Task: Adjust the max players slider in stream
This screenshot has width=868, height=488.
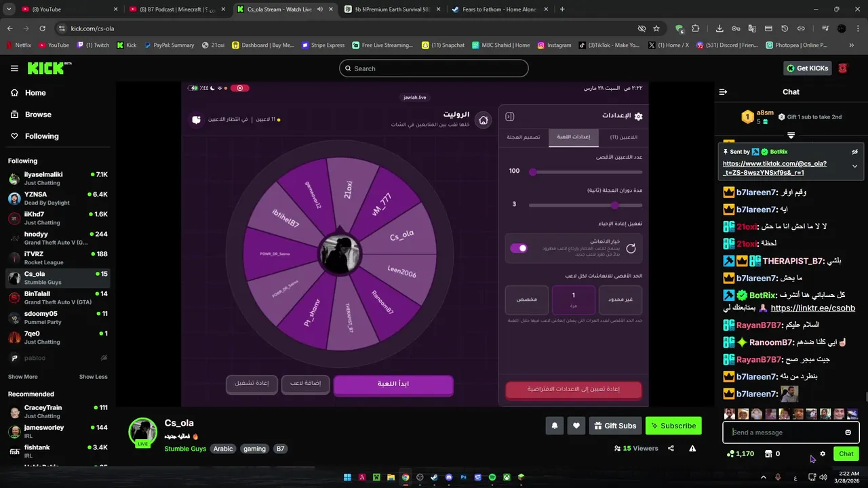Action: click(533, 172)
